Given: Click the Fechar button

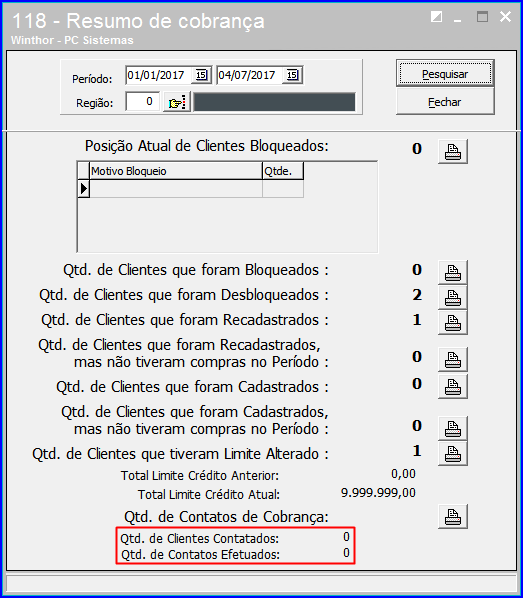Looking at the screenshot, I should click(x=445, y=102).
